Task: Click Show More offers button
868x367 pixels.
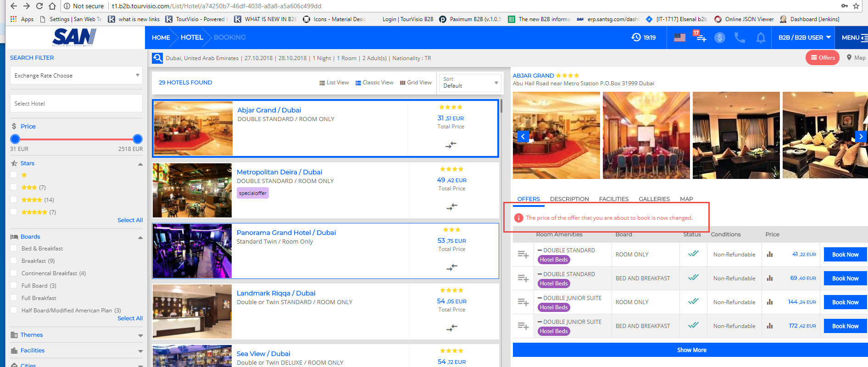Action: coord(690,350)
